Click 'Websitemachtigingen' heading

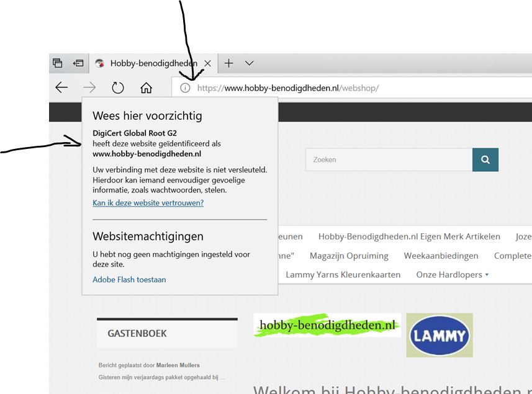148,236
